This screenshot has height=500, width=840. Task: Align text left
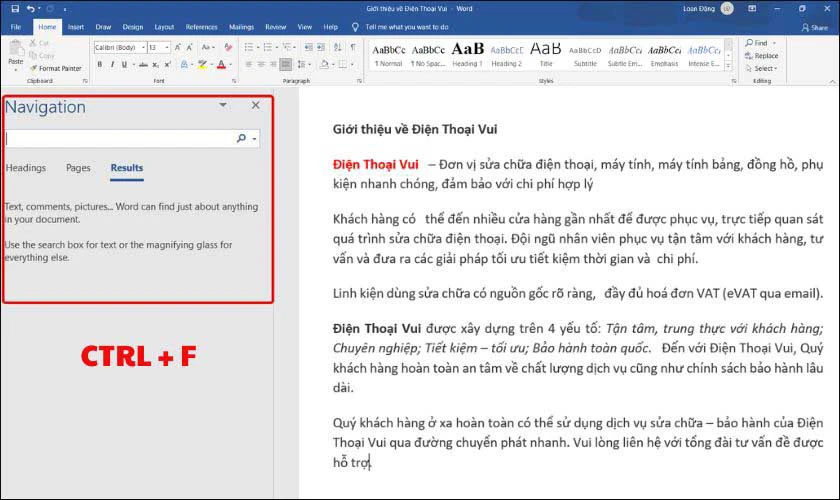point(249,64)
